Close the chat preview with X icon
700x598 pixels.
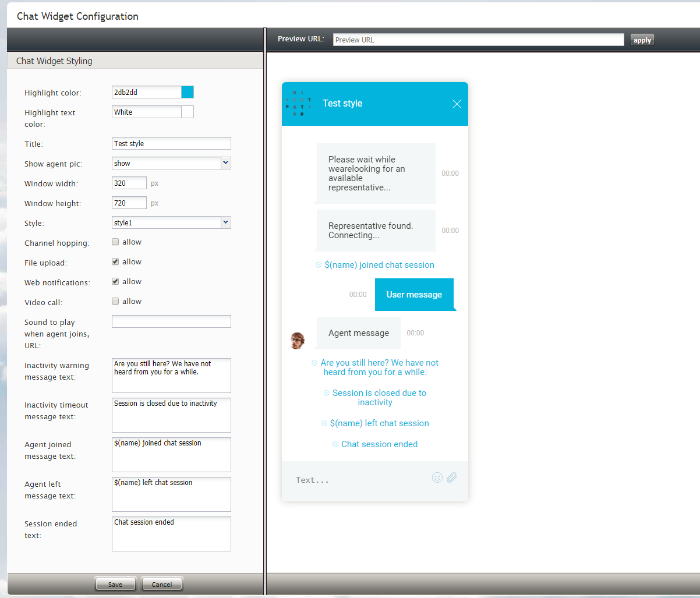pos(457,104)
